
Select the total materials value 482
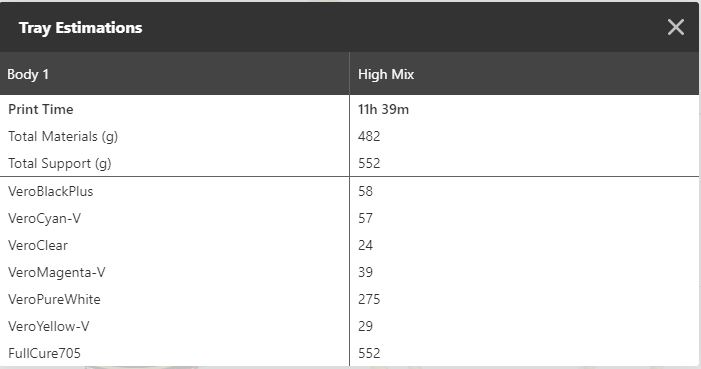pos(369,136)
